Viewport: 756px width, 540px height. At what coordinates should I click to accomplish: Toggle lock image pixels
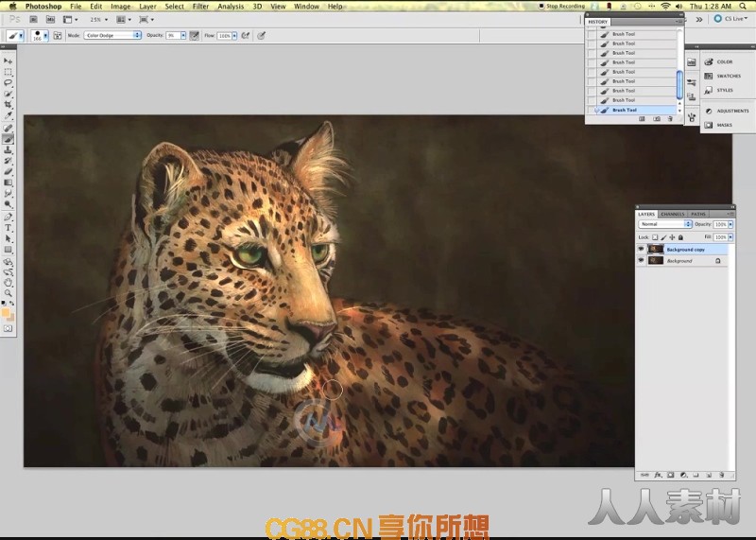[663, 237]
